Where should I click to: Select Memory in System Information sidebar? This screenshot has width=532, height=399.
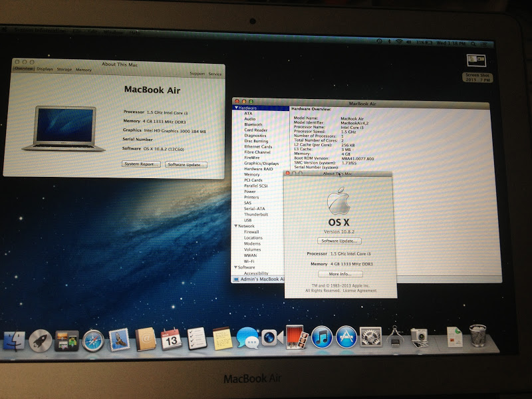click(252, 174)
